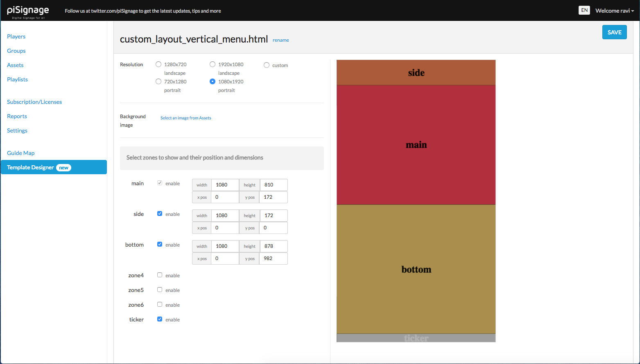Enable zone5 checkbox

(x=160, y=290)
